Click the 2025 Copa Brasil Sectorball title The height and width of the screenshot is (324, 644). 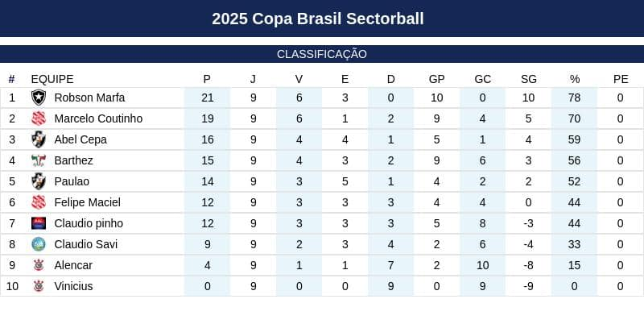318,19
